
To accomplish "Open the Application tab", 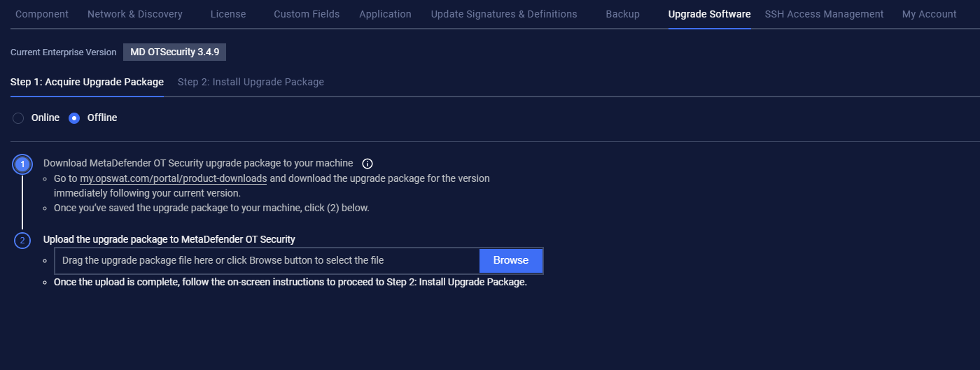I will pyautogui.click(x=385, y=14).
